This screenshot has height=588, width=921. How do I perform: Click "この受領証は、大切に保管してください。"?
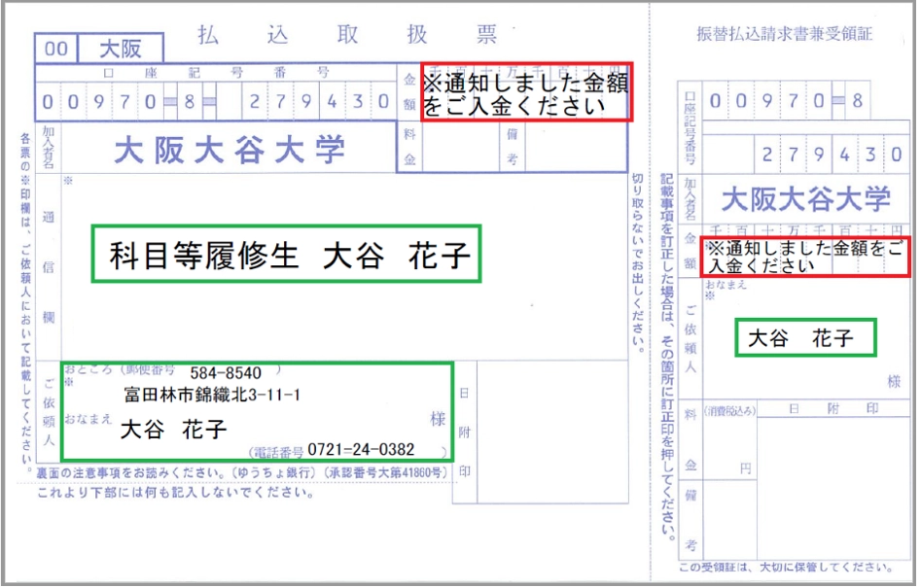[787, 568]
